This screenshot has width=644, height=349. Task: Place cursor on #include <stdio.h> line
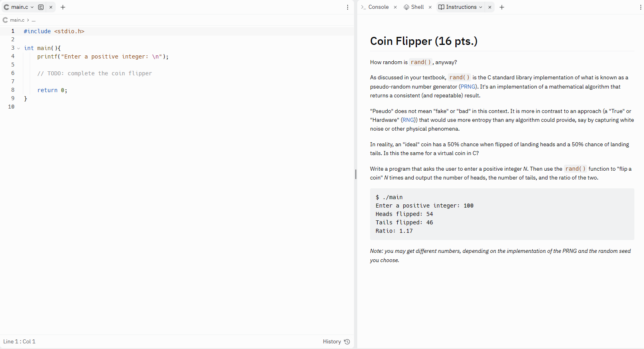[54, 31]
